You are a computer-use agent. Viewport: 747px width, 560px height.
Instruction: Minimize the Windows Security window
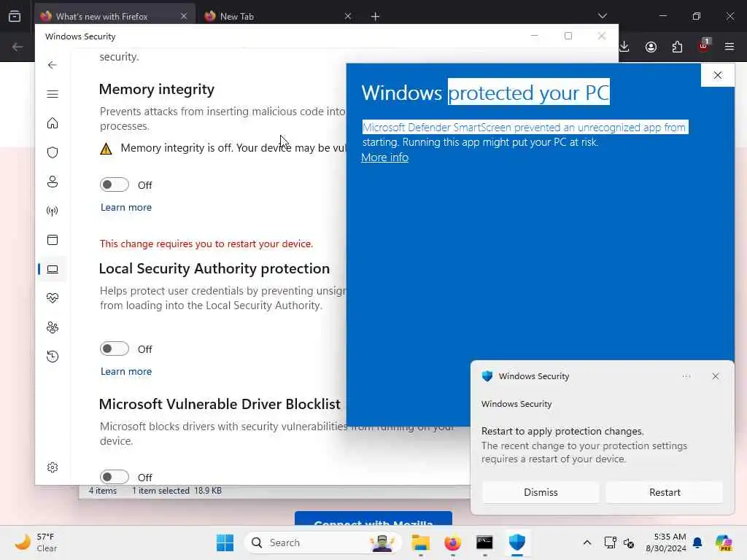tap(535, 36)
